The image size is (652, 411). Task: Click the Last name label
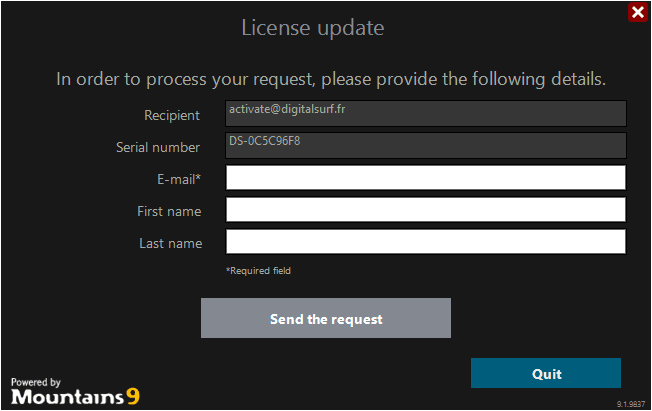(170, 243)
